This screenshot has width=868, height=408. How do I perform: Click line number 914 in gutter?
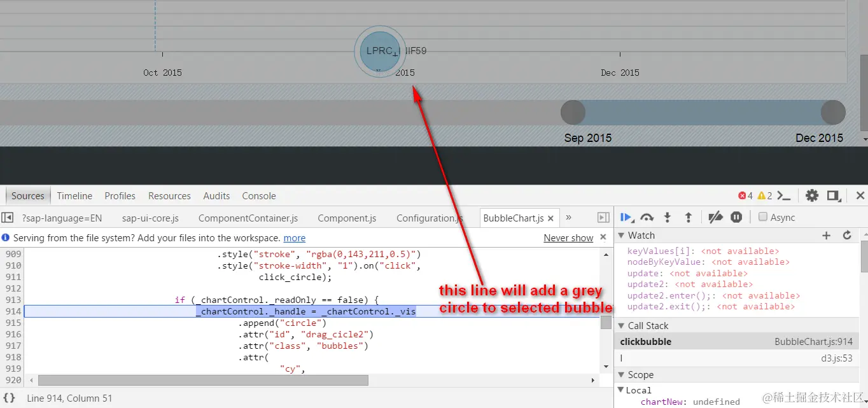pyautogui.click(x=13, y=311)
